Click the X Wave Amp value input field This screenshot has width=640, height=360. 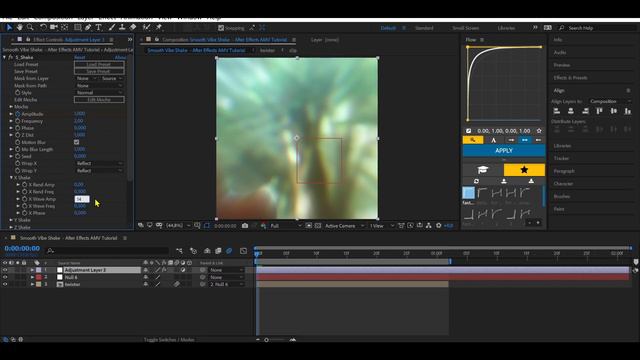pyautogui.click(x=82, y=199)
